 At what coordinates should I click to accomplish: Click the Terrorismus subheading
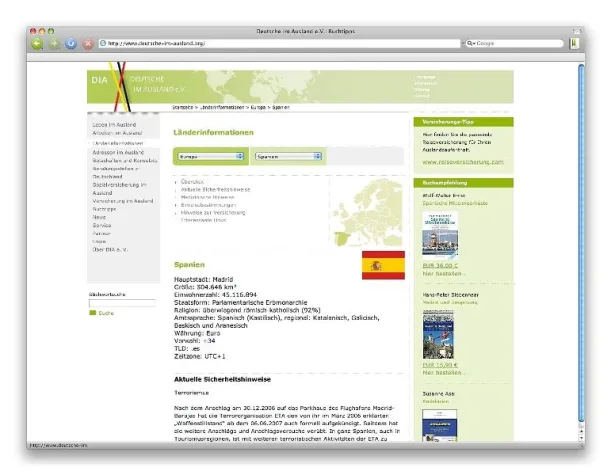click(x=191, y=393)
